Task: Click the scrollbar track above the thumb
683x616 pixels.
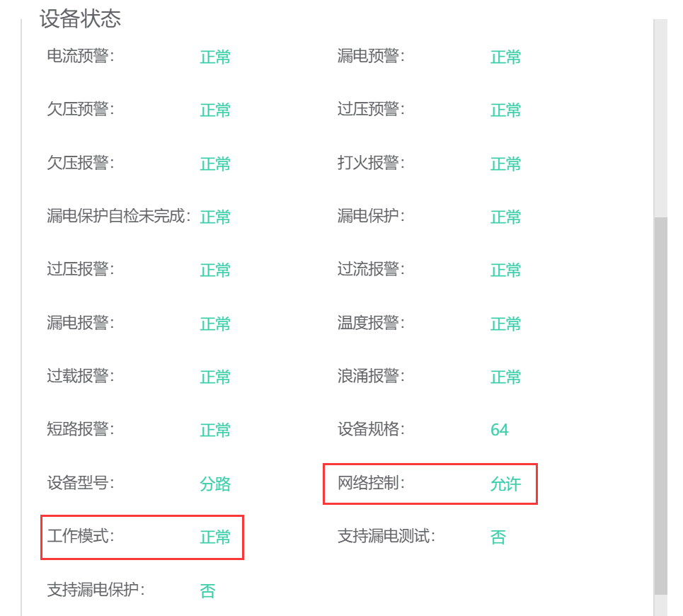Action: (660, 118)
